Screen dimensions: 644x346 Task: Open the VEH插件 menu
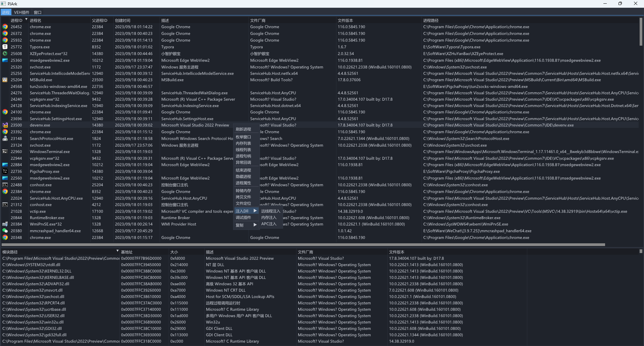coord(22,12)
